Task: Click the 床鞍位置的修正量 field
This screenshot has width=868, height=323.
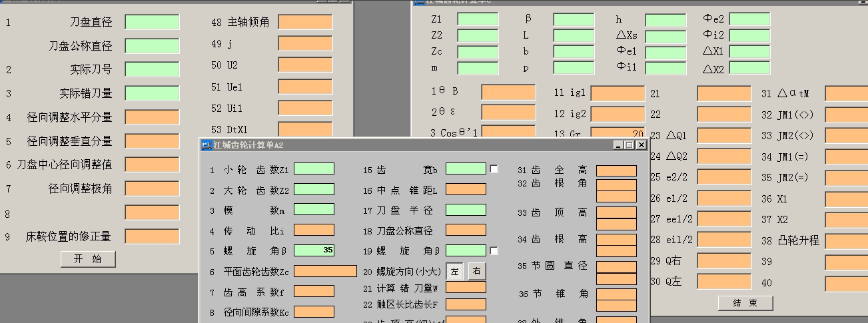Action: (152, 236)
